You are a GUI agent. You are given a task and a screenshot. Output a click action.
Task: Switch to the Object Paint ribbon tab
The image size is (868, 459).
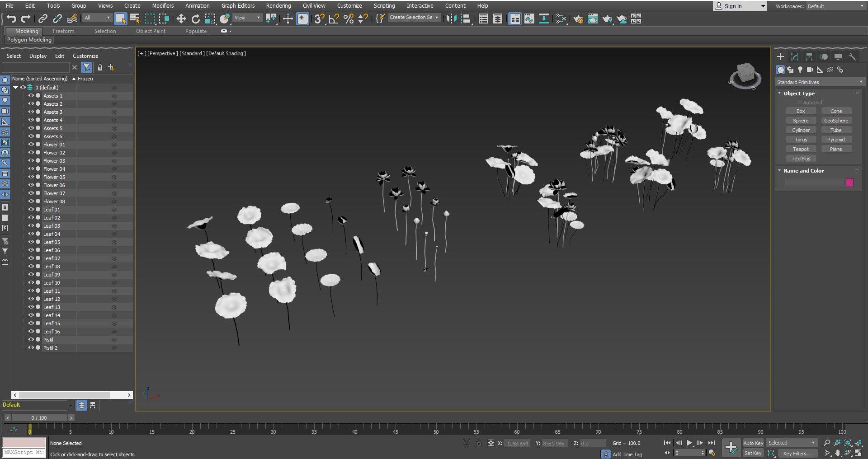pos(151,31)
